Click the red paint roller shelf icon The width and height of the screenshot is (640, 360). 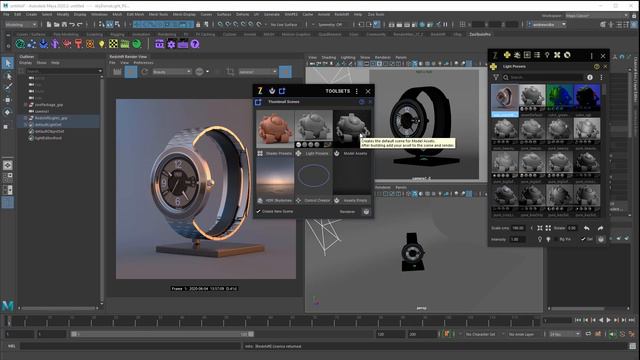pyautogui.click(x=78, y=44)
